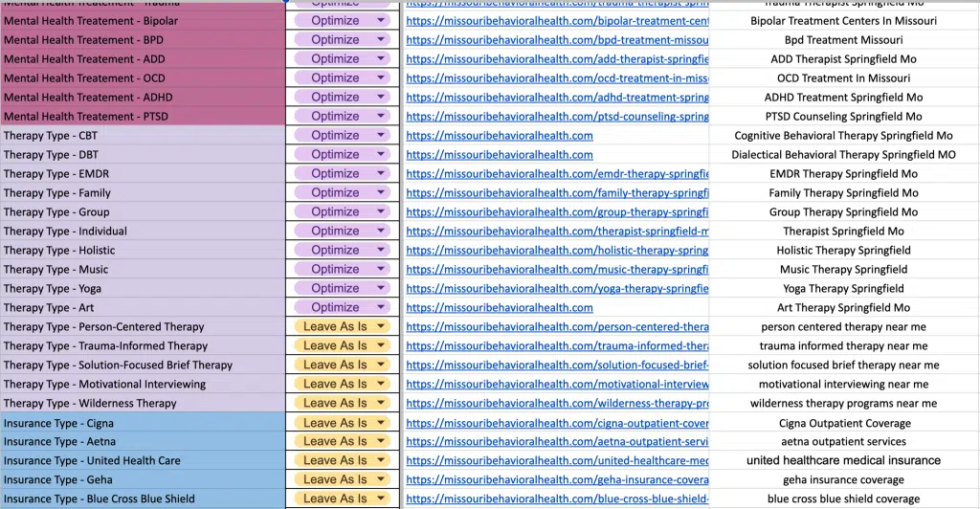This screenshot has width=980, height=509.
Task: Click the 'Dialectical Behavioral Therapy Springfield MO' cell
Action: tap(843, 155)
